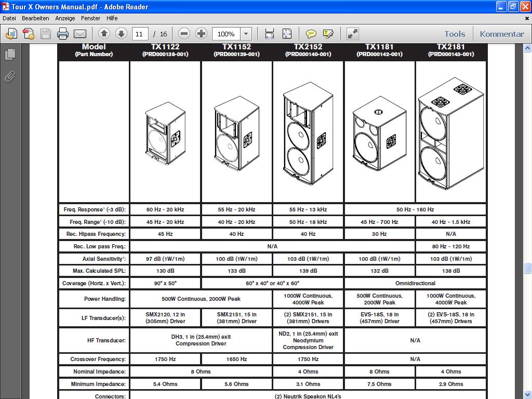This screenshot has width=532, height=399.
Task: Click the value "80 Hz - 120 Hz"
Action: [451, 247]
